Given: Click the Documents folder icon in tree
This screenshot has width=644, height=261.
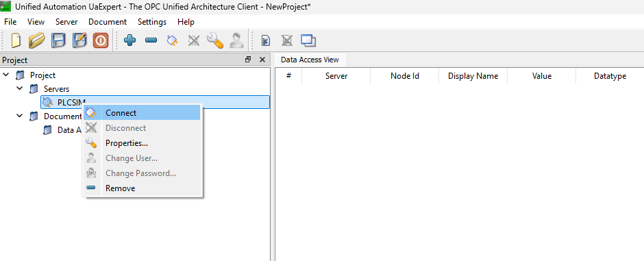Looking at the screenshot, I should tap(34, 116).
